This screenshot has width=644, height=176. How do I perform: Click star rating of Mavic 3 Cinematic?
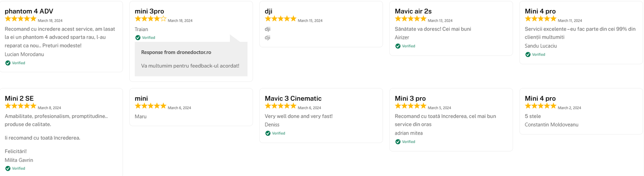point(280,106)
